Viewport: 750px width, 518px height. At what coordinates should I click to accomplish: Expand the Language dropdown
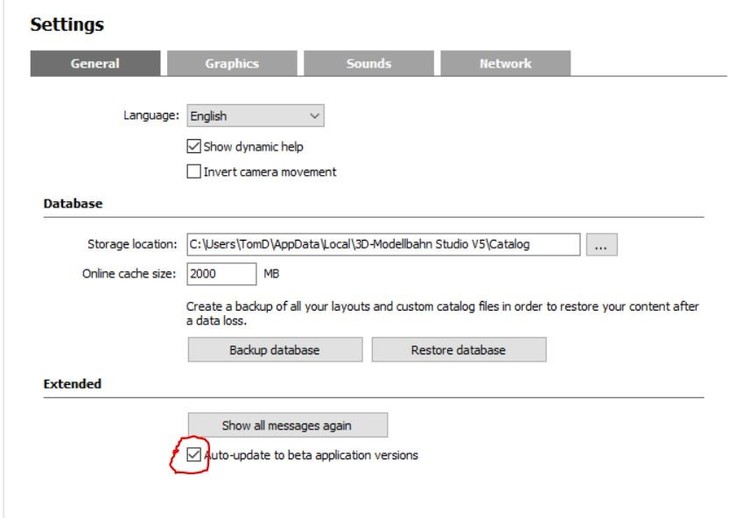tap(256, 116)
